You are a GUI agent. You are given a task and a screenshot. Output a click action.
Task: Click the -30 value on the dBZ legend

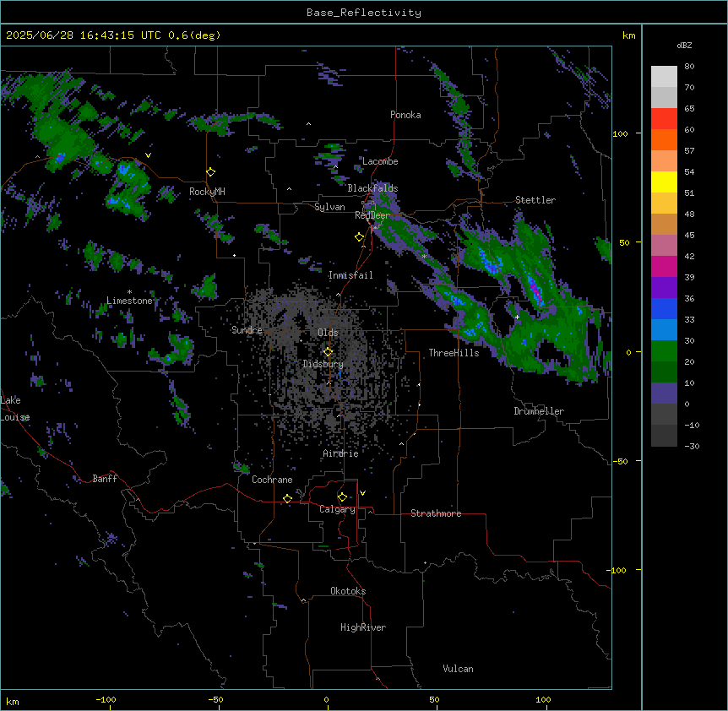[692, 446]
